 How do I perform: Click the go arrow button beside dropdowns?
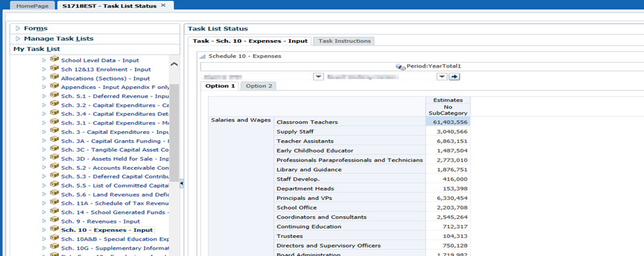[454, 77]
